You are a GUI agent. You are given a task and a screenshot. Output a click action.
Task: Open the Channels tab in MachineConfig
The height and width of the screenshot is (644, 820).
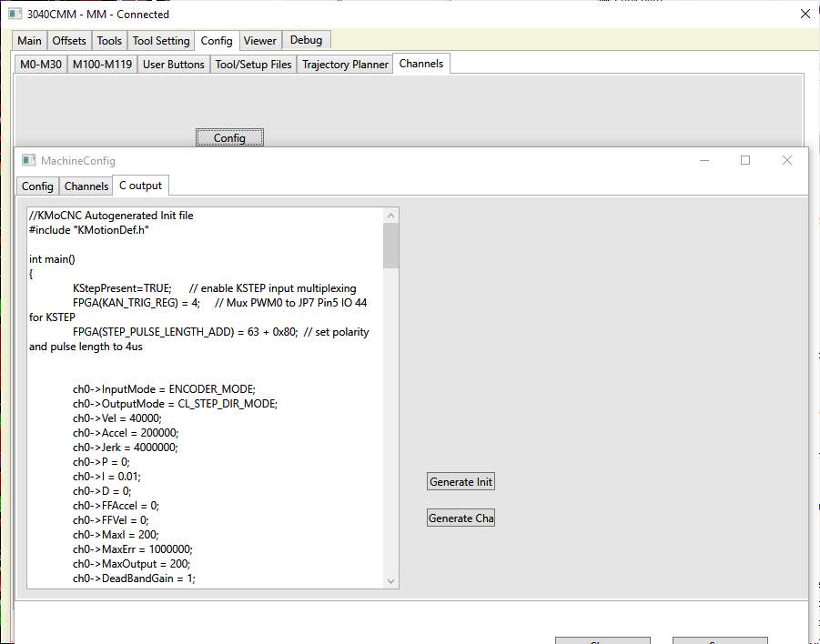click(x=86, y=186)
